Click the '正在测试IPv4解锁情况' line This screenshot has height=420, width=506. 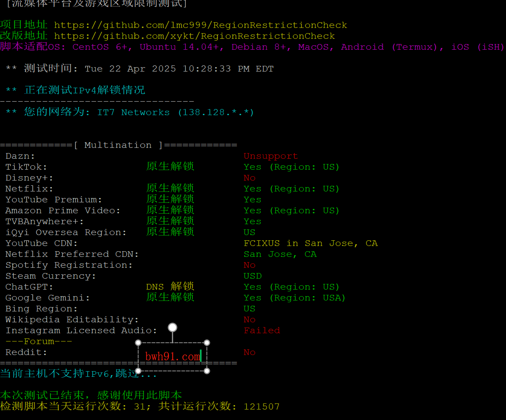[85, 90]
